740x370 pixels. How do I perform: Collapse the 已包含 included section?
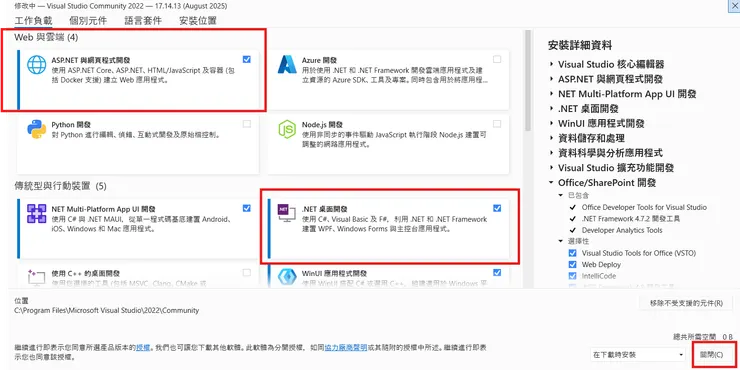[x=561, y=195]
